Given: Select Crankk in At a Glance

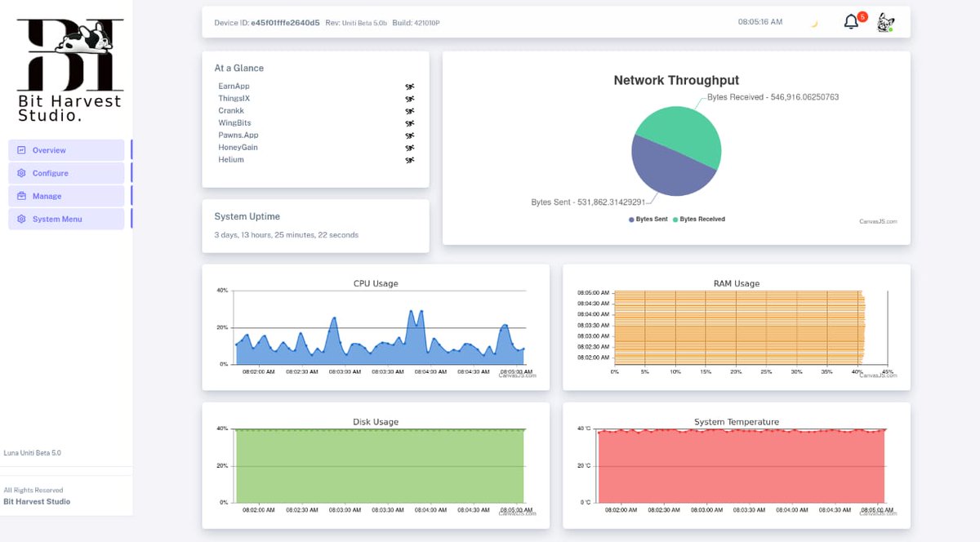Looking at the screenshot, I should [x=231, y=110].
